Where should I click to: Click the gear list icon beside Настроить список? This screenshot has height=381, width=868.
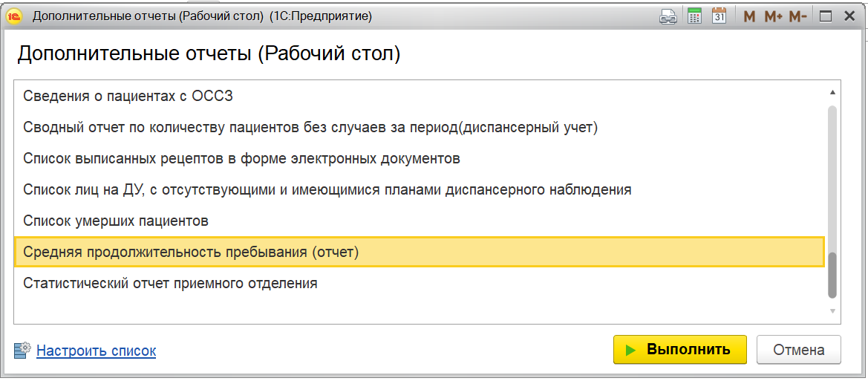point(22,350)
